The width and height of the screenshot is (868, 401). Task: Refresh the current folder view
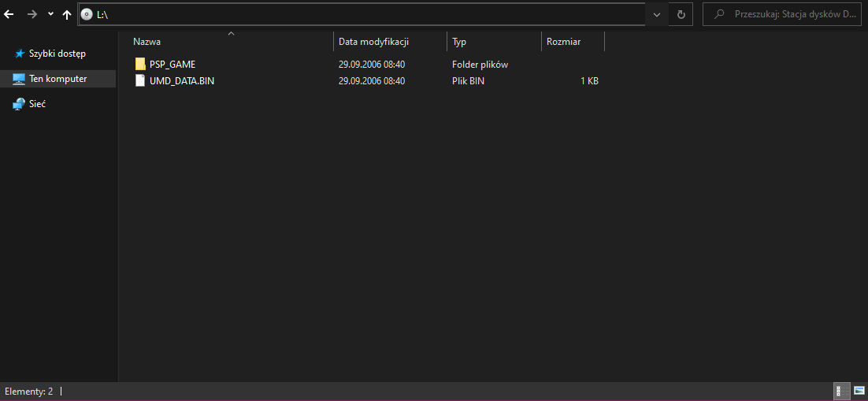coord(681,15)
